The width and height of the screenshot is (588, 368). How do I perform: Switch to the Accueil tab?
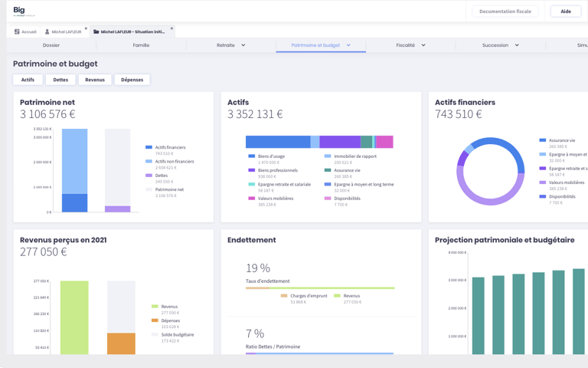25,32
